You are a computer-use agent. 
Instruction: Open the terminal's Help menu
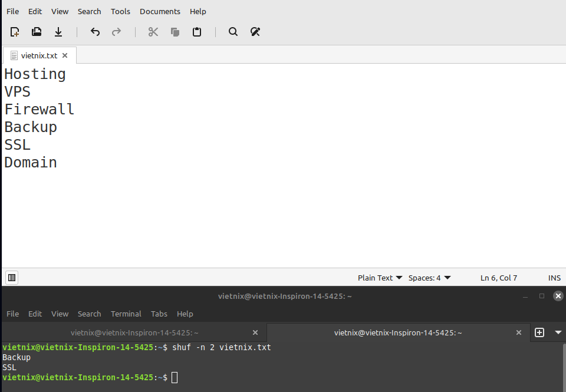(185, 314)
